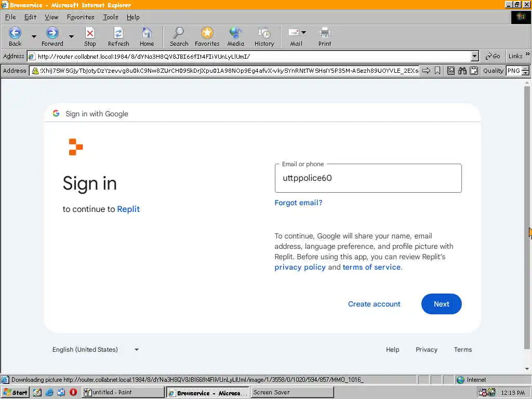Expand the Mail button dropdown arrow
The height and width of the screenshot is (399, 532).
[303, 33]
